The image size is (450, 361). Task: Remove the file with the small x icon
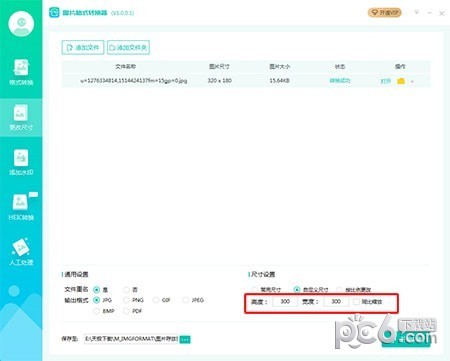(x=412, y=81)
